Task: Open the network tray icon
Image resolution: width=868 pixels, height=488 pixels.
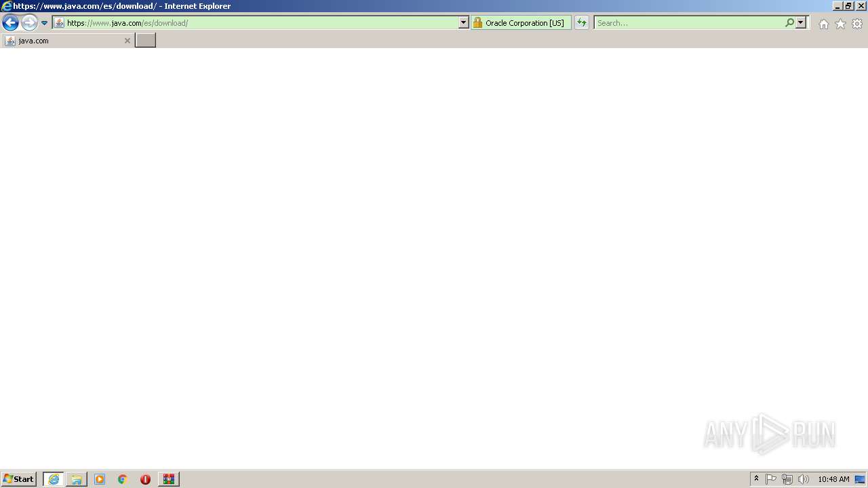Action: click(787, 479)
